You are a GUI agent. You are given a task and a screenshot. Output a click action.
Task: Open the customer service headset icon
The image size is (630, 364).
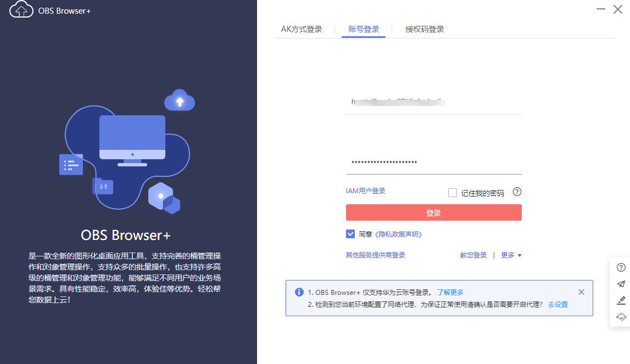pyautogui.click(x=621, y=317)
